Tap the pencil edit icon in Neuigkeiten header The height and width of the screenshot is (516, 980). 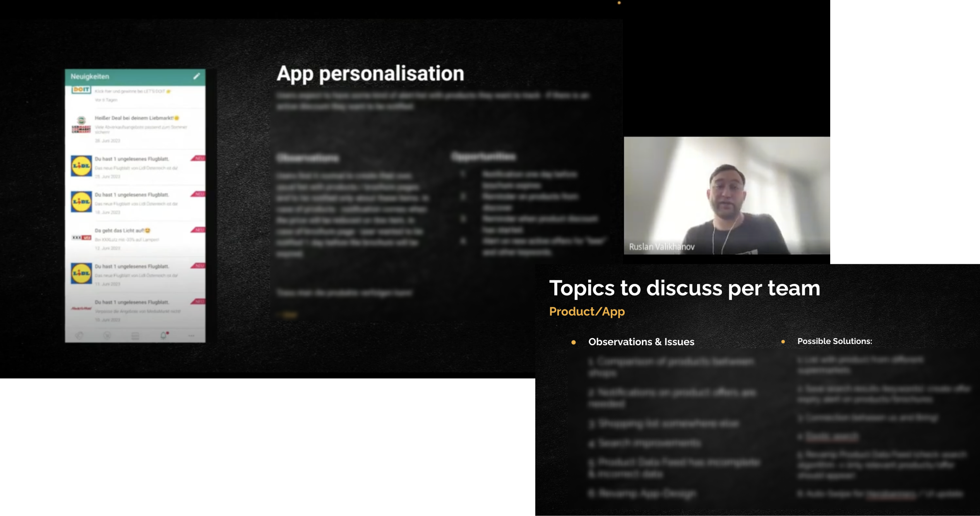(197, 76)
